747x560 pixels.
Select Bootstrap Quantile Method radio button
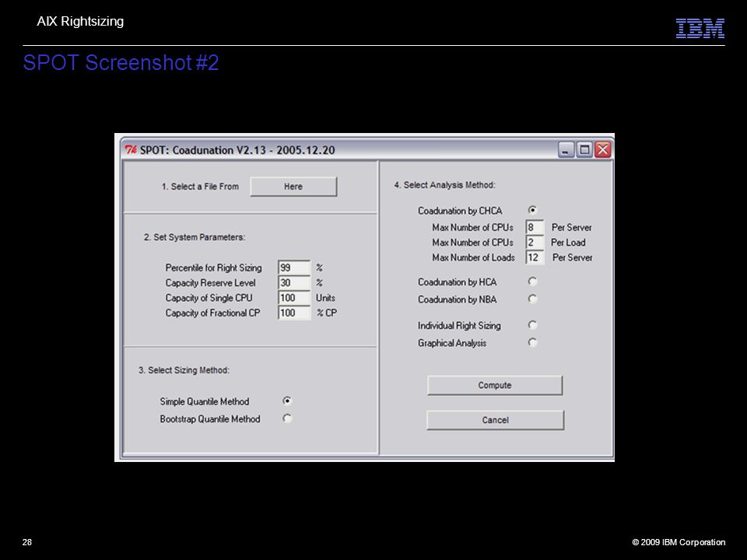pyautogui.click(x=287, y=418)
